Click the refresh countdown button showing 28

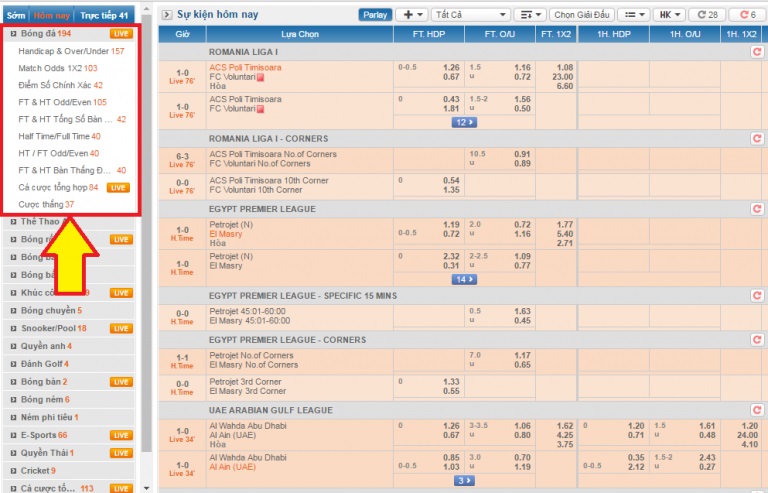708,15
